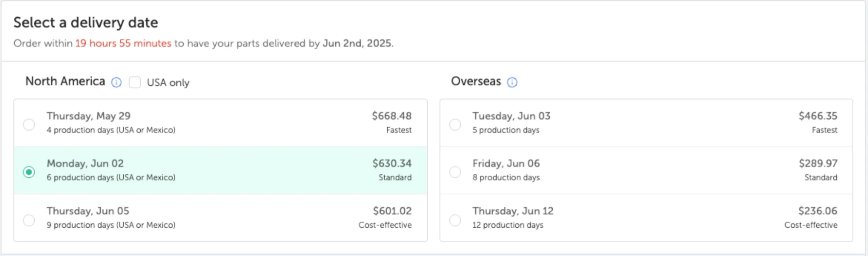Click the 'North America' heading
The width and height of the screenshot is (868, 256).
coord(65,81)
